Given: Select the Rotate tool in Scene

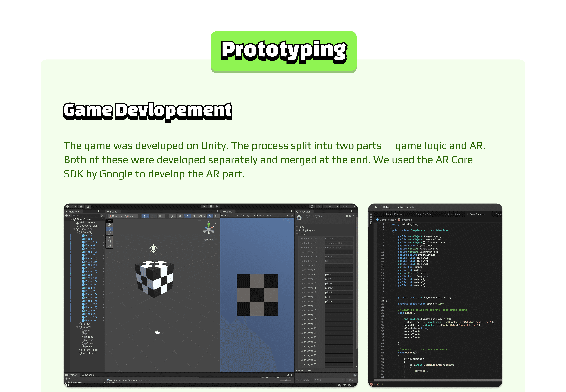Looking at the screenshot, I should pos(109,233).
